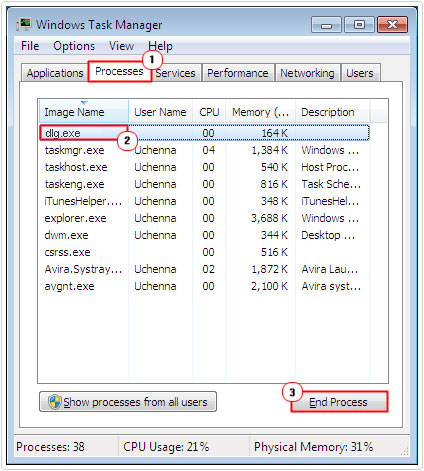The width and height of the screenshot is (424, 471).
Task: Maximize the Task Manager window
Action: click(359, 25)
